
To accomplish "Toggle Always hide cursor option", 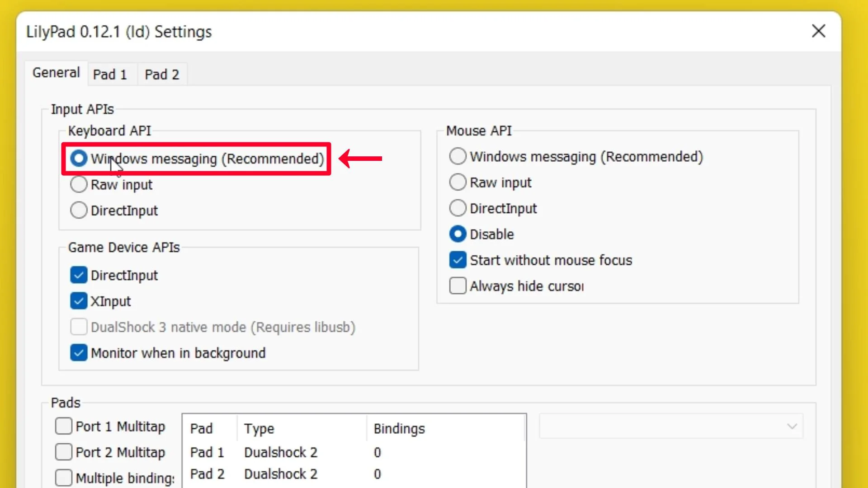I will [458, 286].
